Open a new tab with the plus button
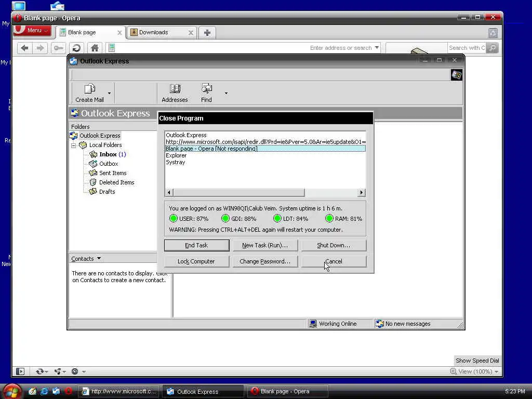532x399 pixels. click(x=207, y=33)
